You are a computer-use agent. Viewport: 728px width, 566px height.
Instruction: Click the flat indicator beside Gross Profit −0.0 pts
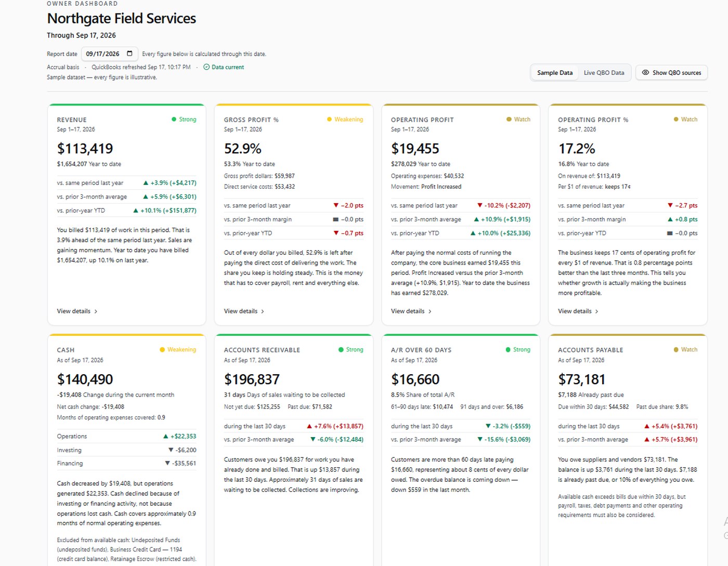pyautogui.click(x=335, y=219)
